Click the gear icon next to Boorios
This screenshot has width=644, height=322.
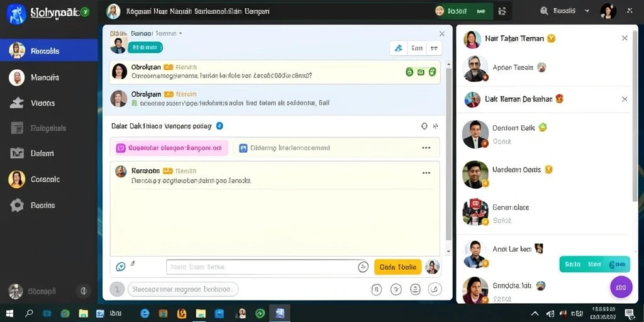point(17,205)
